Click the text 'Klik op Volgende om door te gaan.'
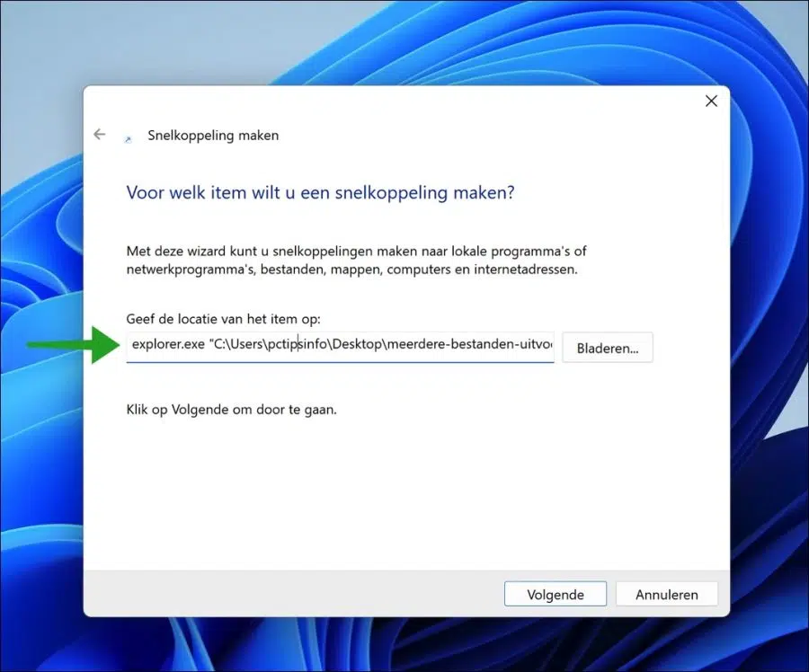This screenshot has width=809, height=672. click(x=231, y=410)
